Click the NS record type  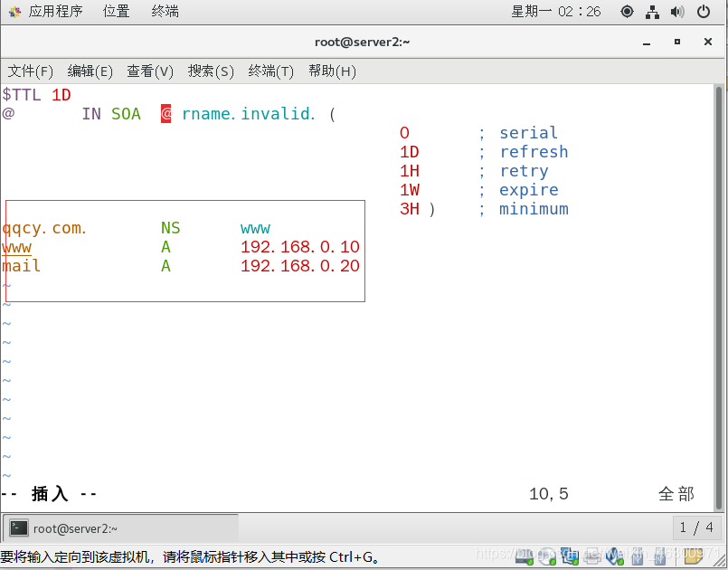pos(170,228)
